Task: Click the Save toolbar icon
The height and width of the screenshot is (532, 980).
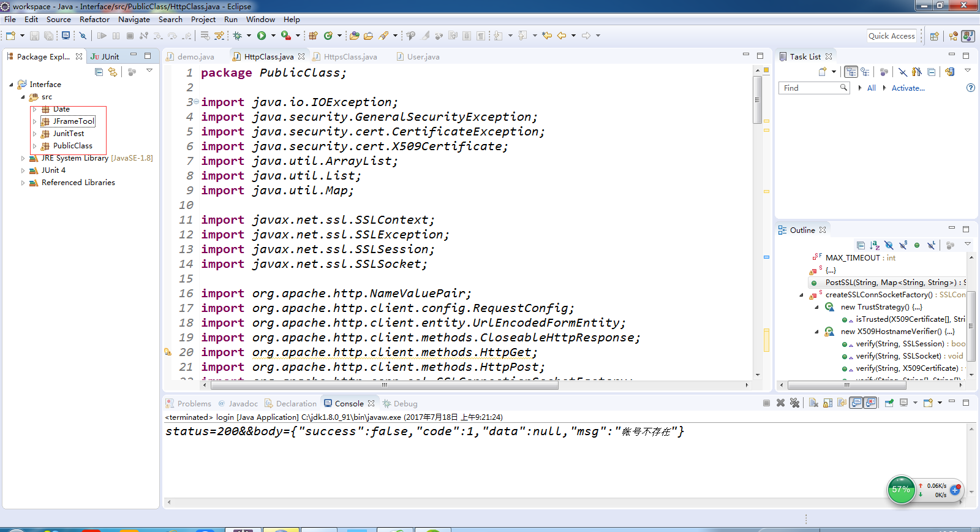Action: coord(34,36)
